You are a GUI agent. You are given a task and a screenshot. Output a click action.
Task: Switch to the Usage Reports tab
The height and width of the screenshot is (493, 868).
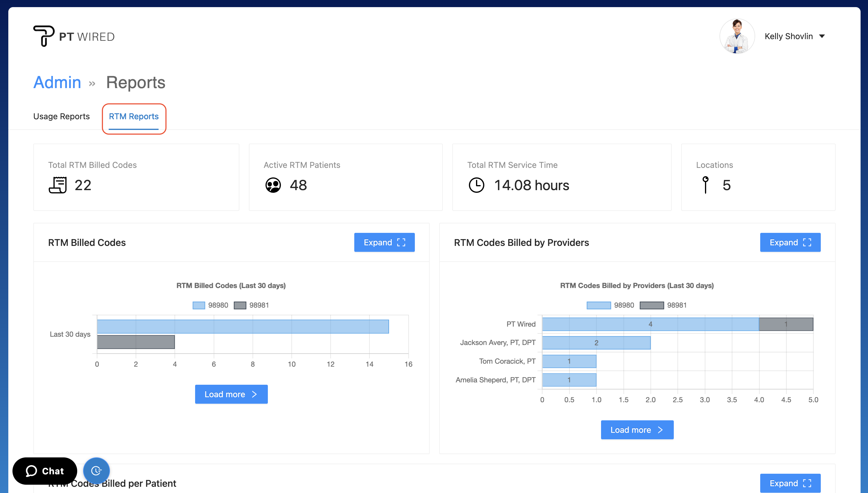coord(61,117)
